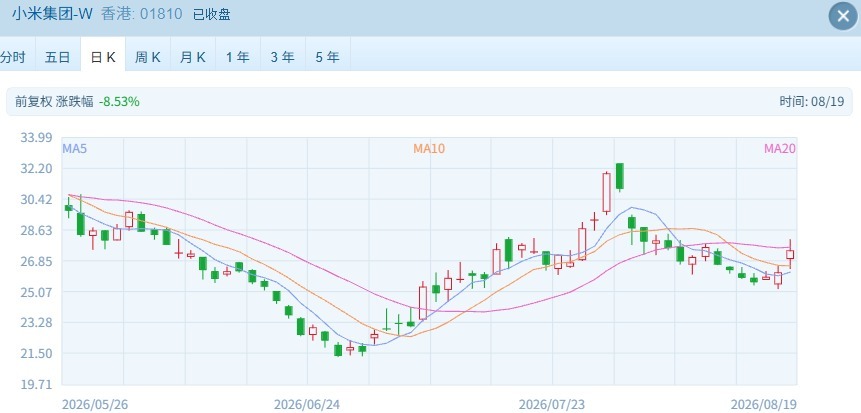Screen dimensions: 861x413
Task: Click the MA5 legend label
Action: point(75,148)
